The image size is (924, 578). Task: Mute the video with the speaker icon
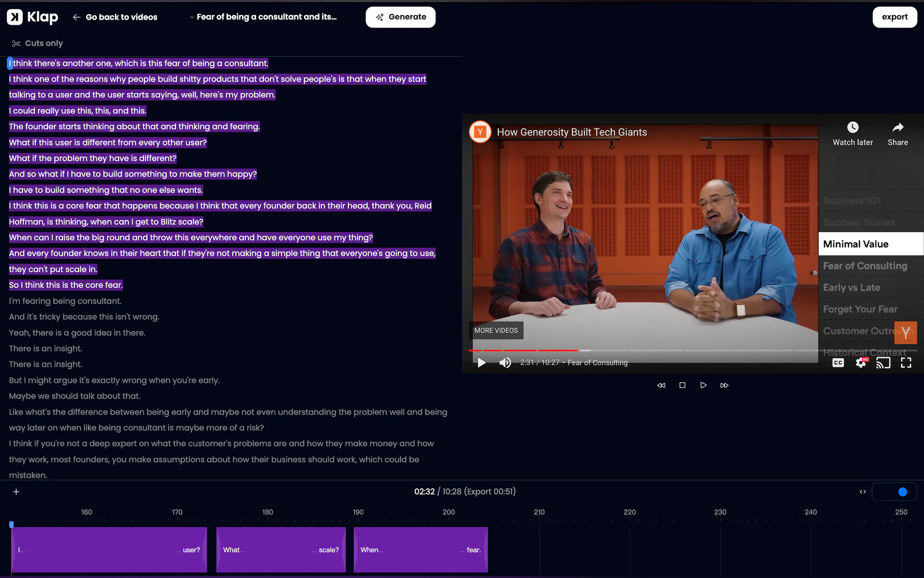coord(505,363)
